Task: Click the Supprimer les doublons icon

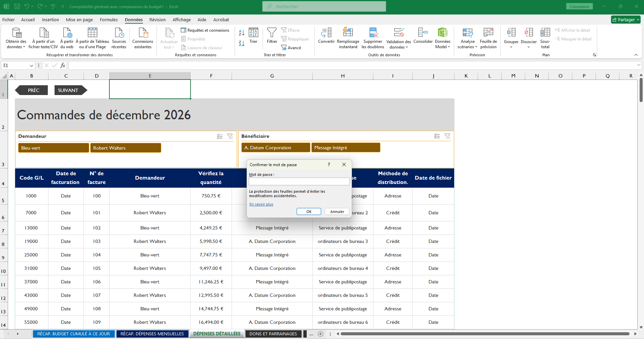Action: coord(373,38)
